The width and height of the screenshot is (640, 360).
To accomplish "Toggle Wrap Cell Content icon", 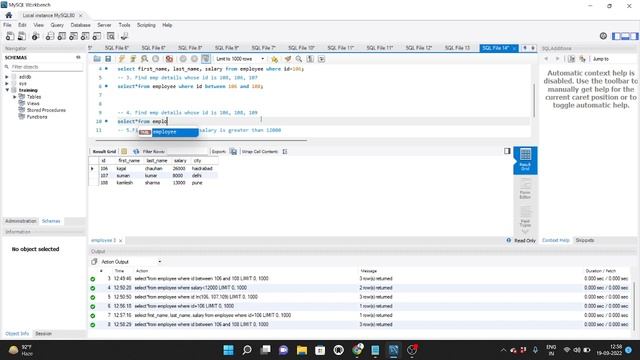I will (285, 151).
